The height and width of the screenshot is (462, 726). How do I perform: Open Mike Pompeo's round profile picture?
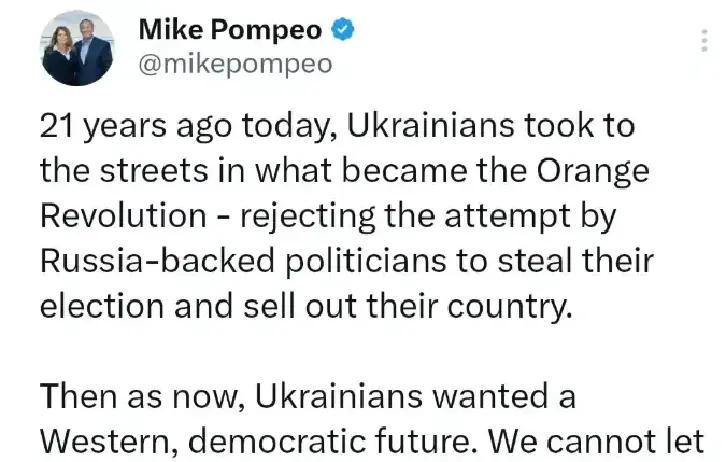click(x=77, y=49)
